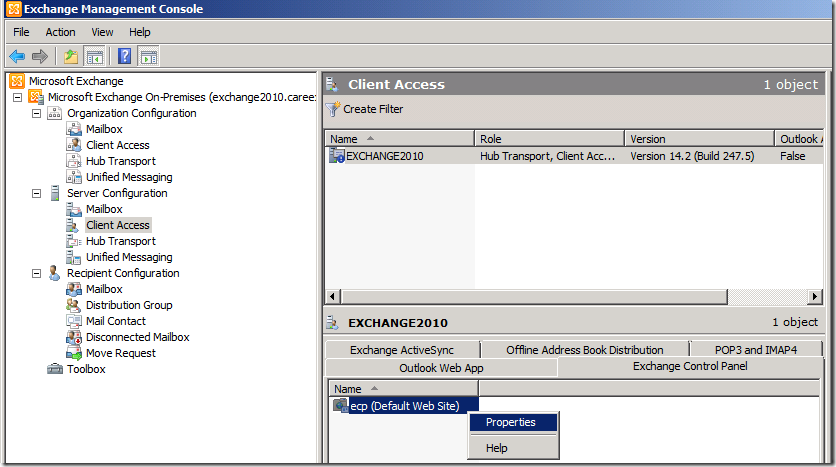Viewport: 836px width, 467px height.
Task: Switch to the Exchange ActiveSync tab
Action: [403, 350]
